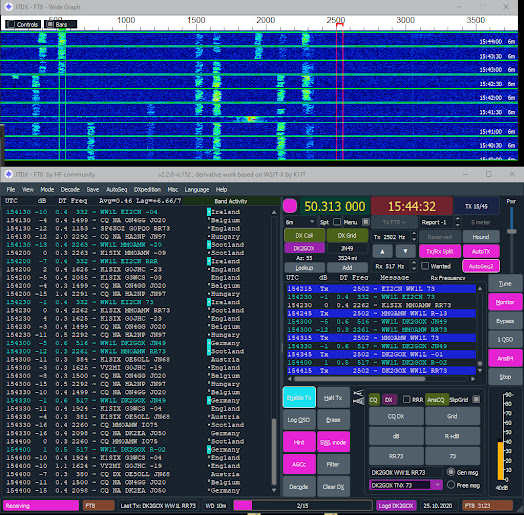This screenshot has height=515, width=524.
Task: Click the JTDX app icon in the main window title bar
Action: [x=8, y=174]
